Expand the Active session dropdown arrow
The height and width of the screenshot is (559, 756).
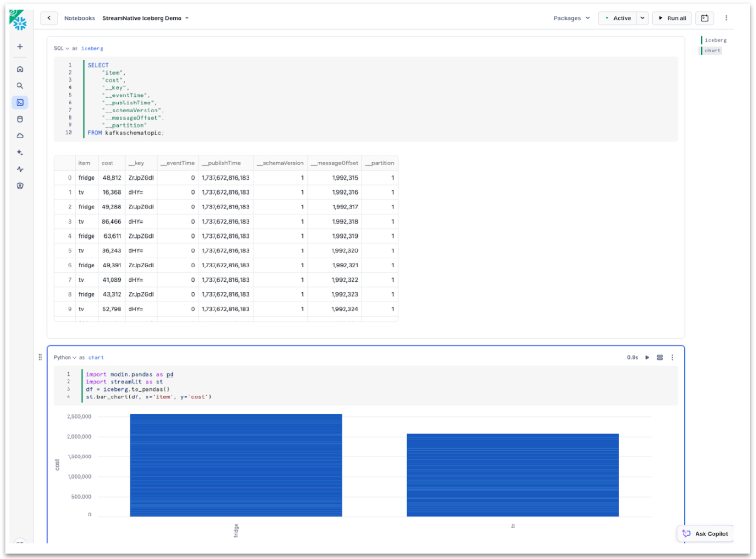pyautogui.click(x=642, y=18)
